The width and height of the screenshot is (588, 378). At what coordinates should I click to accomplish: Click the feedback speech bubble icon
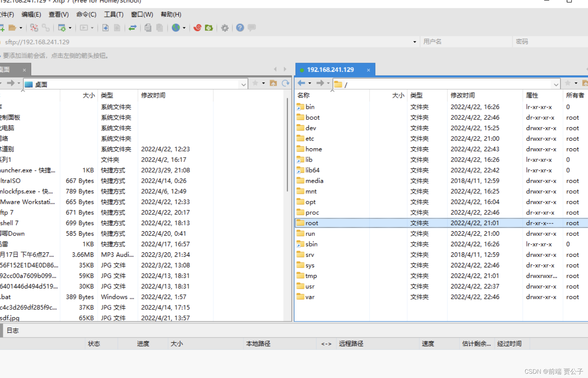click(251, 28)
